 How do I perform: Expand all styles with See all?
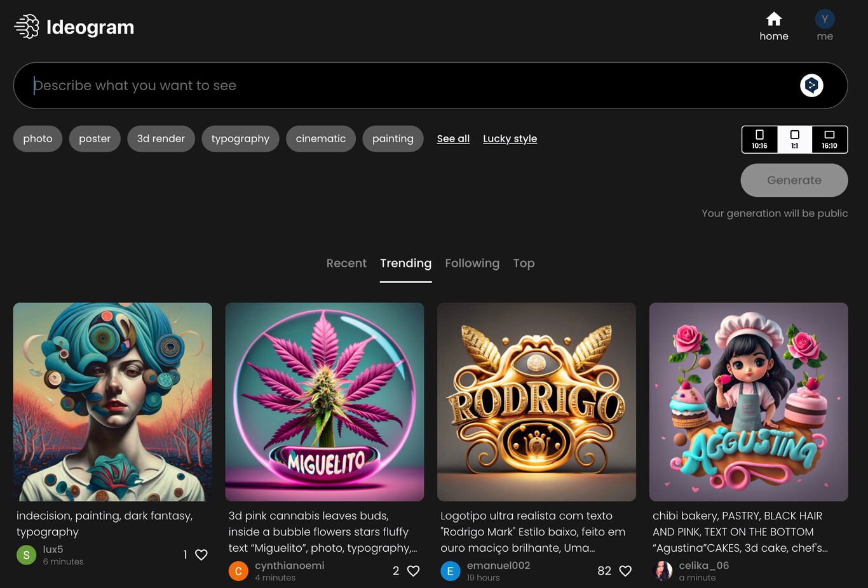453,138
